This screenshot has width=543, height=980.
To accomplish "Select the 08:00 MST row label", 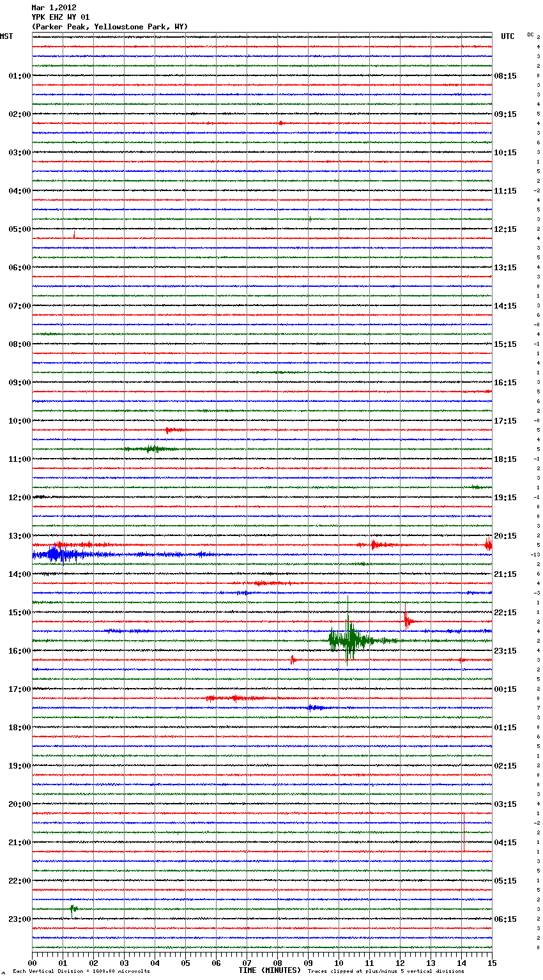I will pos(20,344).
